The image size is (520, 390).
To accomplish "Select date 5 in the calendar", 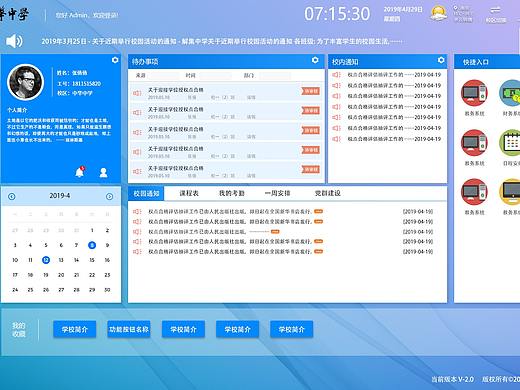I will click(46, 245).
